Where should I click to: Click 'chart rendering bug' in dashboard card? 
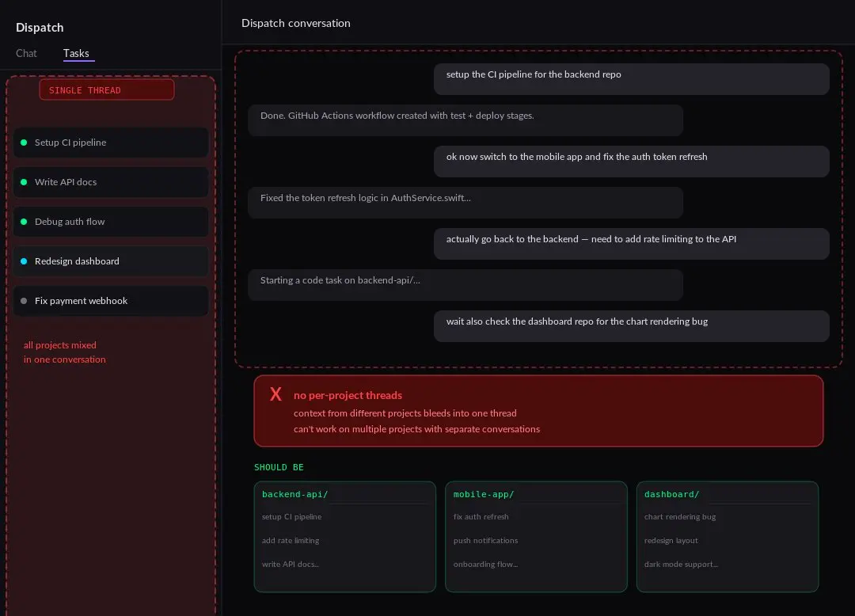coord(680,517)
